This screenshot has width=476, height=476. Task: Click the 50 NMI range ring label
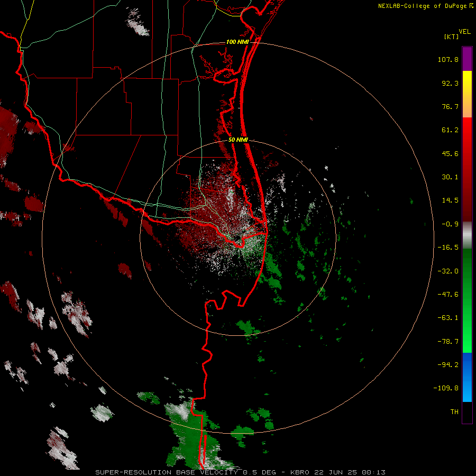tap(238, 140)
